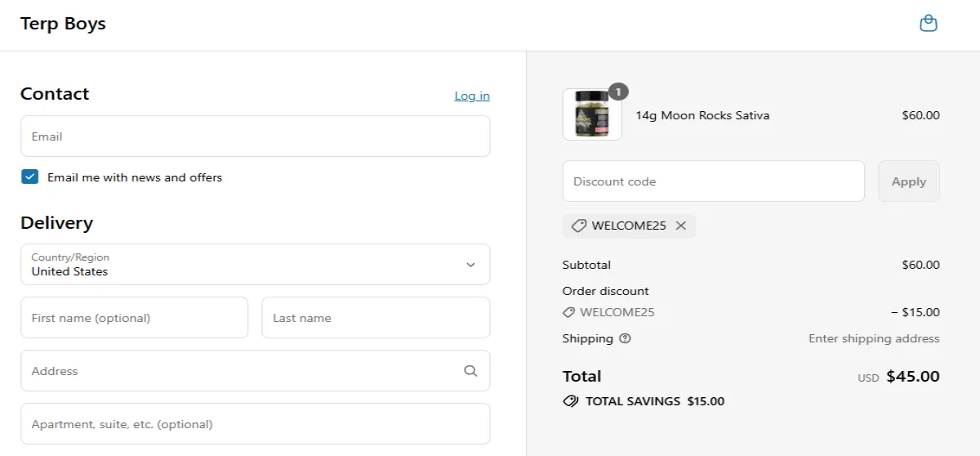Viewport: 980px width, 456px height.
Task: Focus the Last name field
Action: point(376,317)
